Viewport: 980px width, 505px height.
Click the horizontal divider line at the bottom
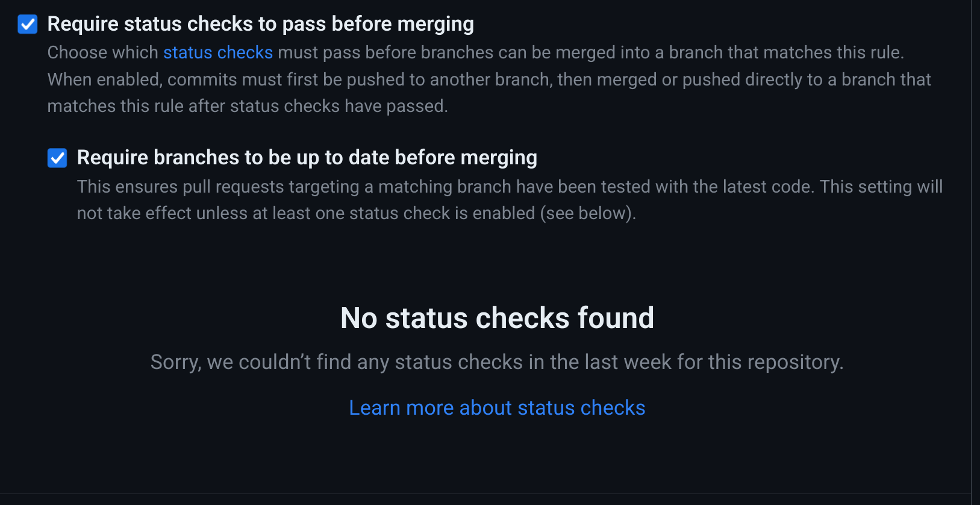pos(482,494)
